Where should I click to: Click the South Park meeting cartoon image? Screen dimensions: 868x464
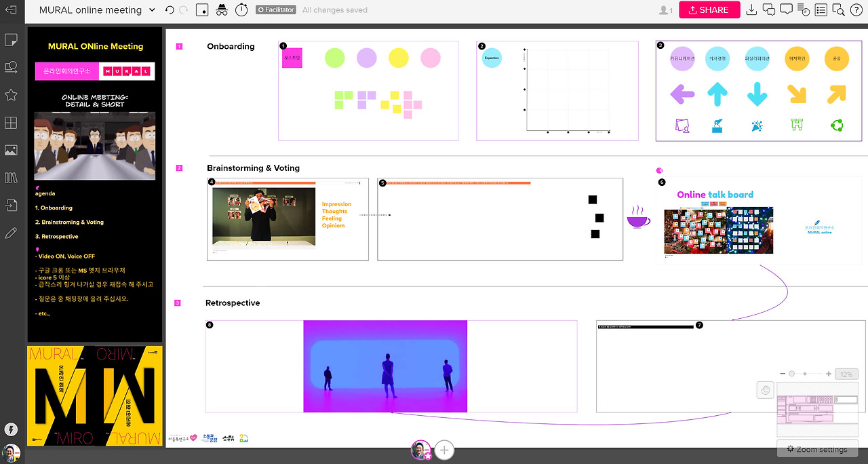pos(95,146)
